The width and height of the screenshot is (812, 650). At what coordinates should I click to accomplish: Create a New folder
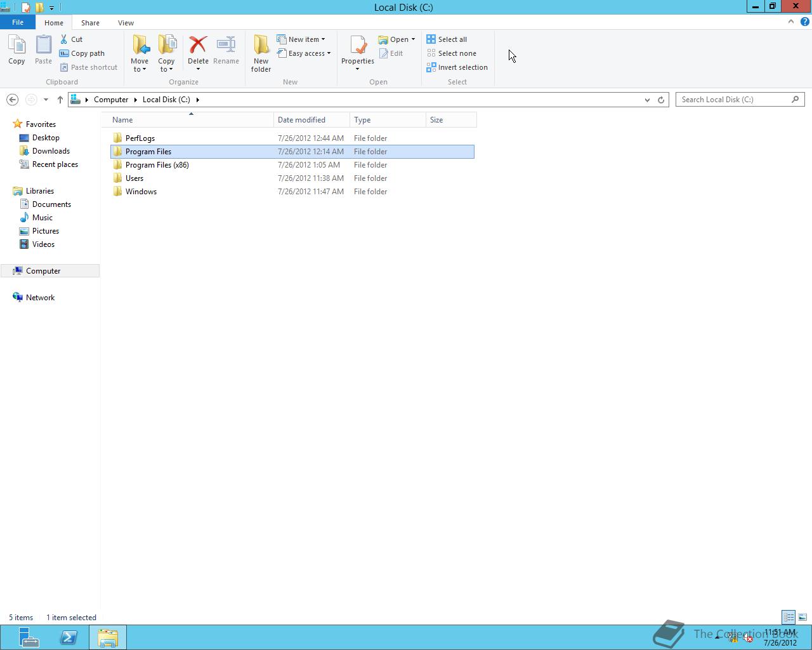pos(261,53)
